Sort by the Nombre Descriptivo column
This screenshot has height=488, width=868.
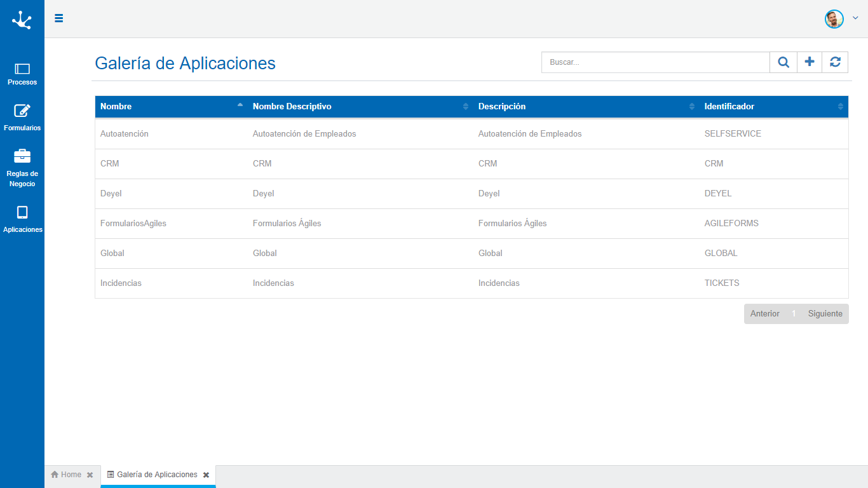coord(360,107)
